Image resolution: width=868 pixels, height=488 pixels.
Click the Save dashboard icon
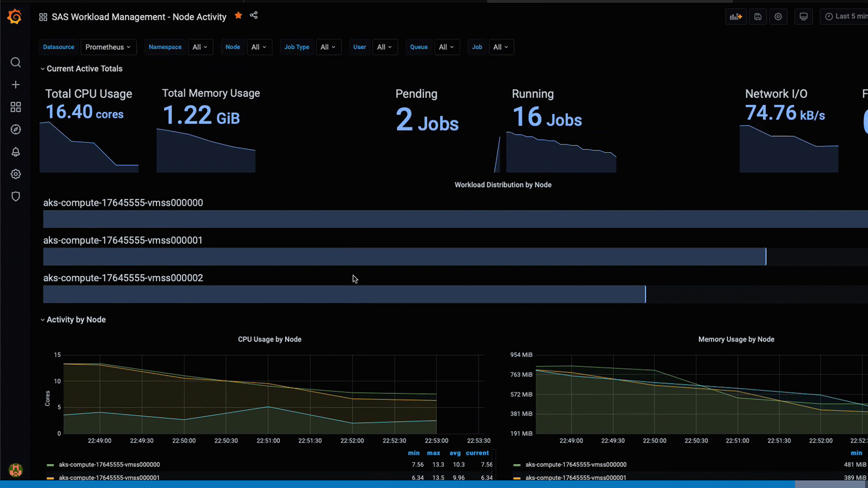point(758,16)
